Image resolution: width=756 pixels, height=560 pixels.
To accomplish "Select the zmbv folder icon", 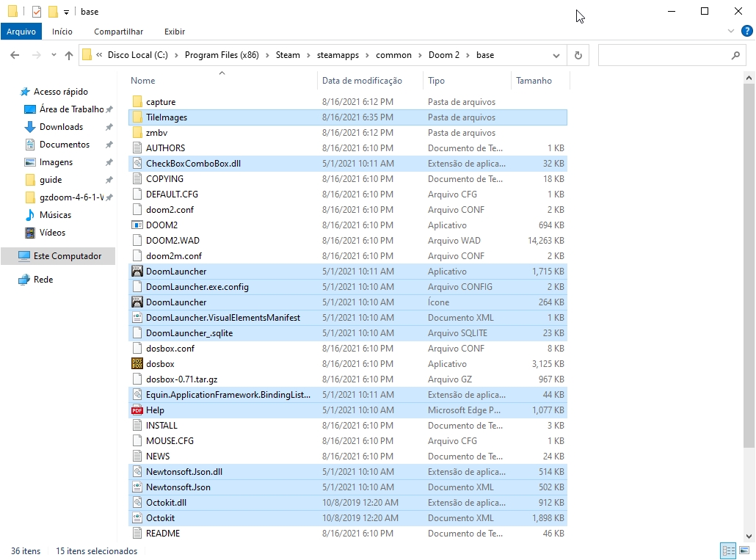I will coord(137,133).
